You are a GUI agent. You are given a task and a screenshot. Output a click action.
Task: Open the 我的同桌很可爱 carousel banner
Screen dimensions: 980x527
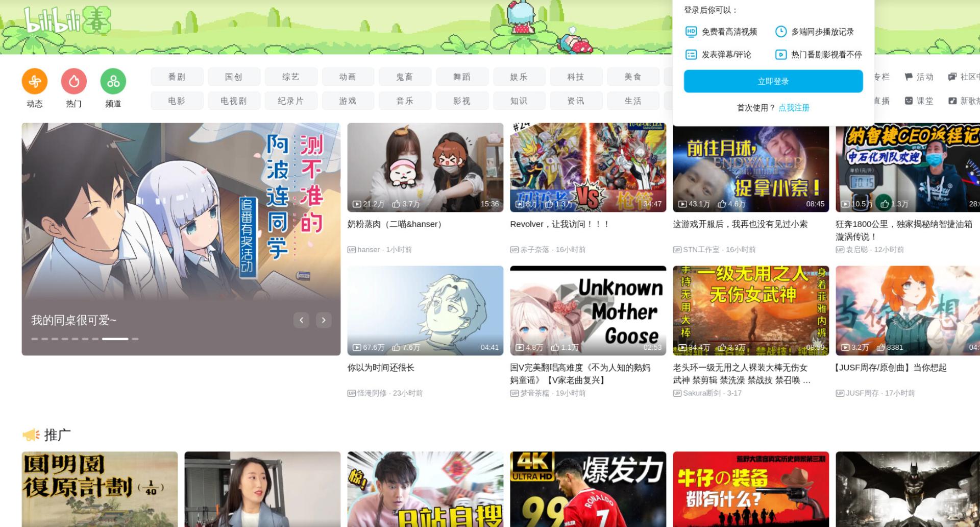(x=181, y=239)
